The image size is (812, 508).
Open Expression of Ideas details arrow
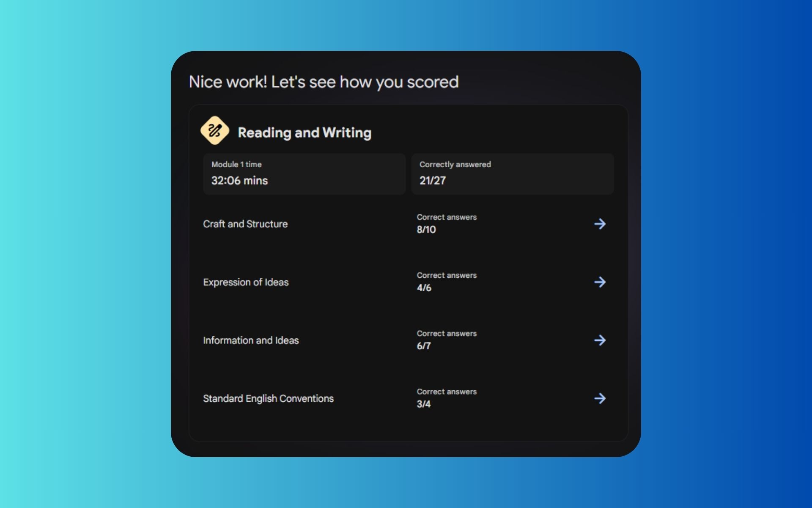pos(600,282)
